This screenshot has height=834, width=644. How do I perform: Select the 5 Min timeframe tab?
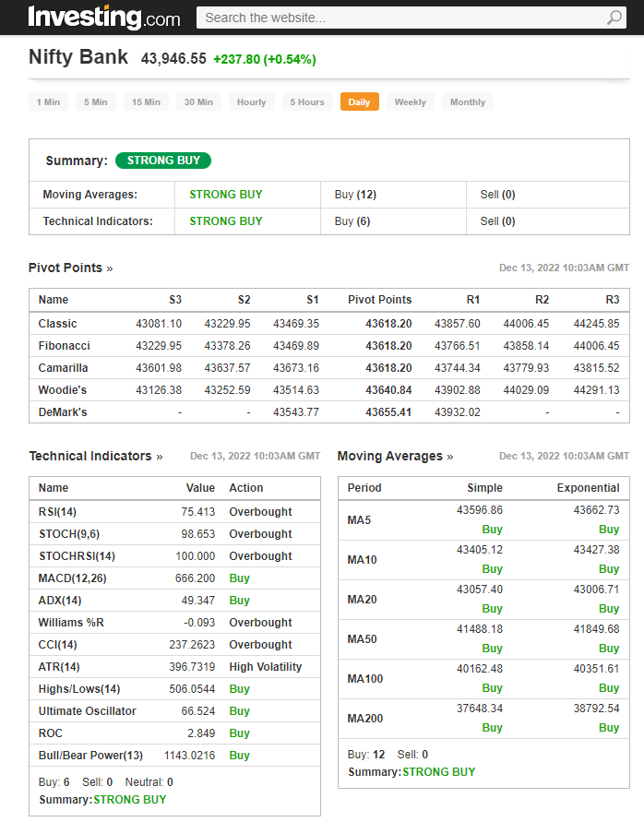(x=96, y=101)
